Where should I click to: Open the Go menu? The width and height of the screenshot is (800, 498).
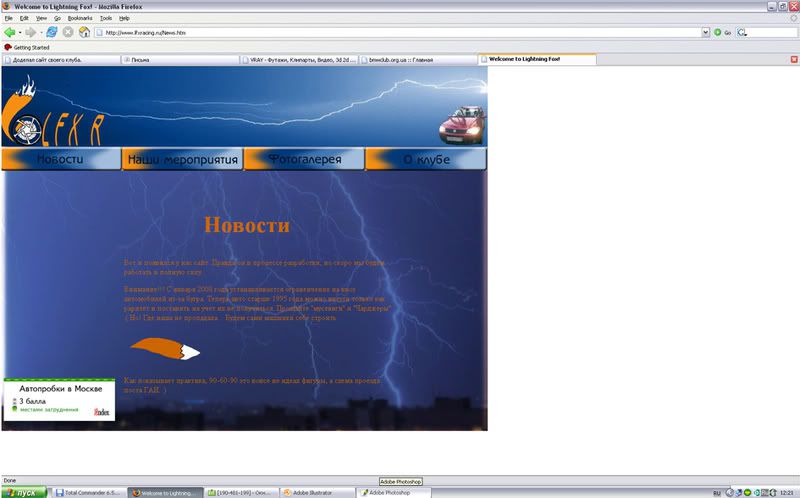click(x=57, y=18)
